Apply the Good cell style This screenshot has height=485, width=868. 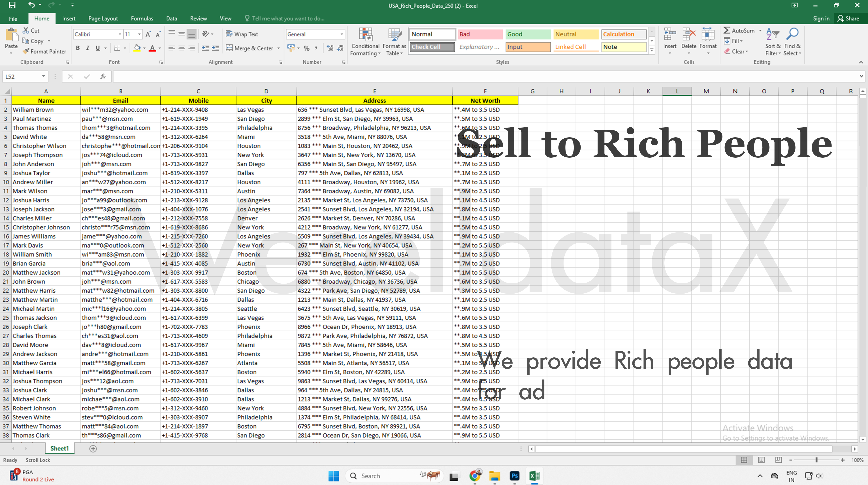coord(528,34)
